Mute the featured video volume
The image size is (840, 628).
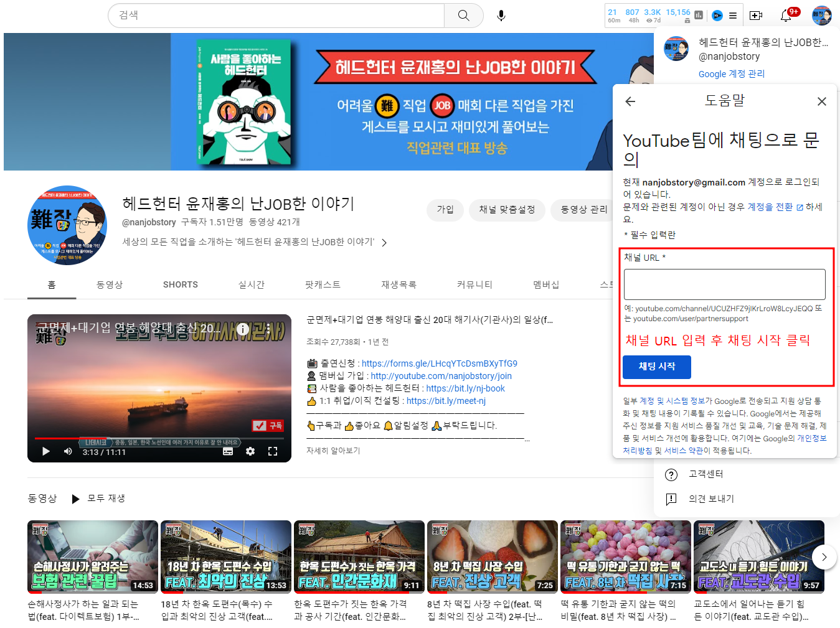[x=68, y=451]
